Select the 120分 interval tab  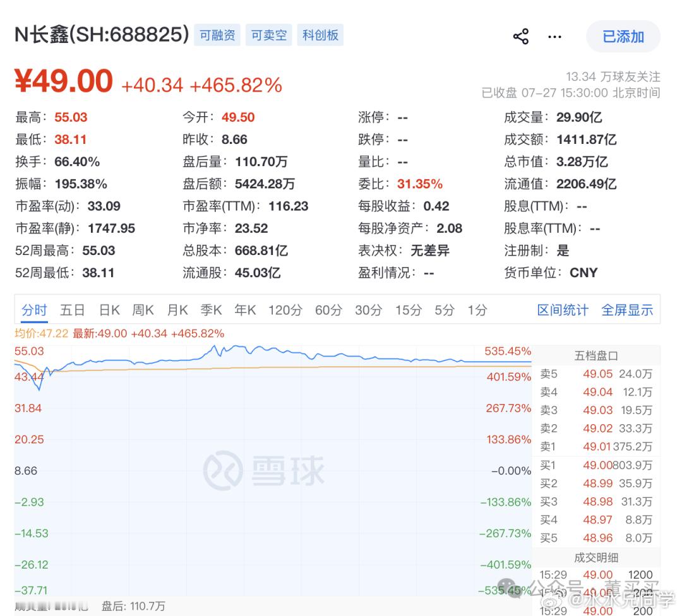285,310
